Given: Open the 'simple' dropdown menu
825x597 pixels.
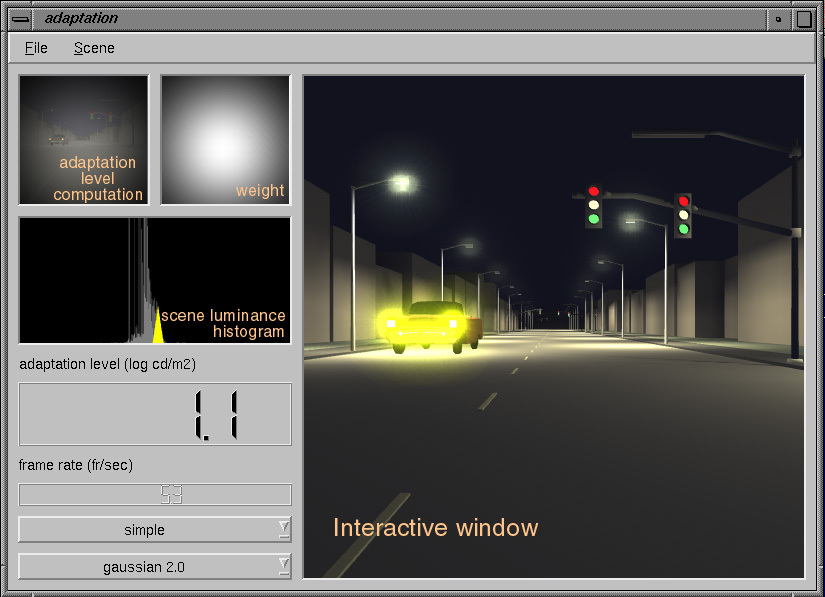Looking at the screenshot, I should 145,530.
